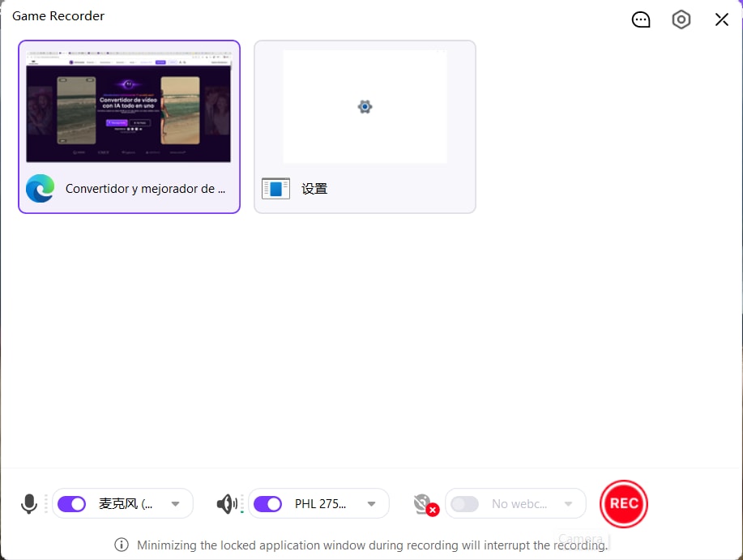This screenshot has height=560, width=743.
Task: Click the PHL 275... device name
Action: coord(320,503)
